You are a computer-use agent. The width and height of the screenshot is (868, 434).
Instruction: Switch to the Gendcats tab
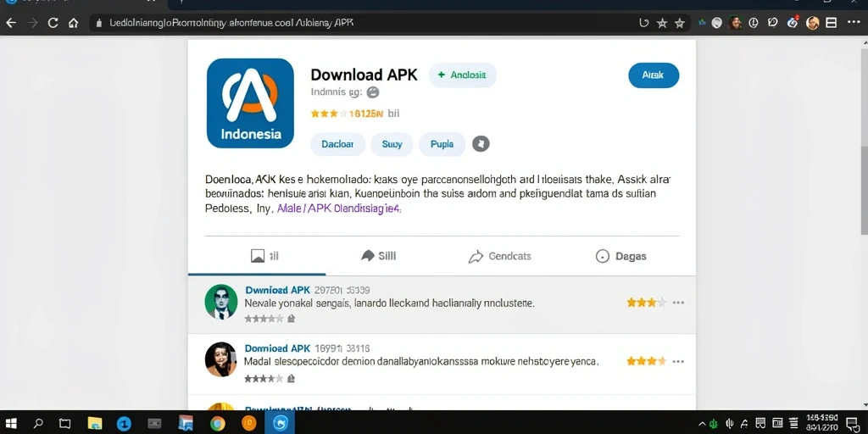coord(499,256)
